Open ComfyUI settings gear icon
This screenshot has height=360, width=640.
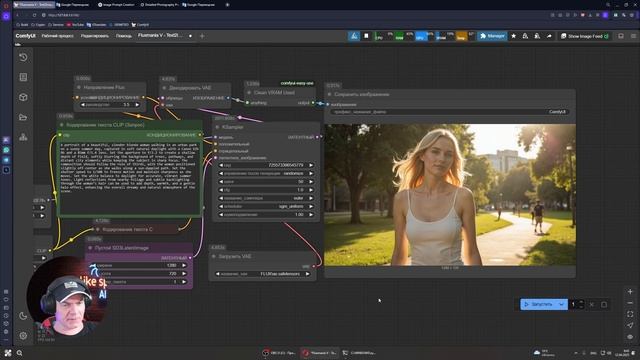23,336
